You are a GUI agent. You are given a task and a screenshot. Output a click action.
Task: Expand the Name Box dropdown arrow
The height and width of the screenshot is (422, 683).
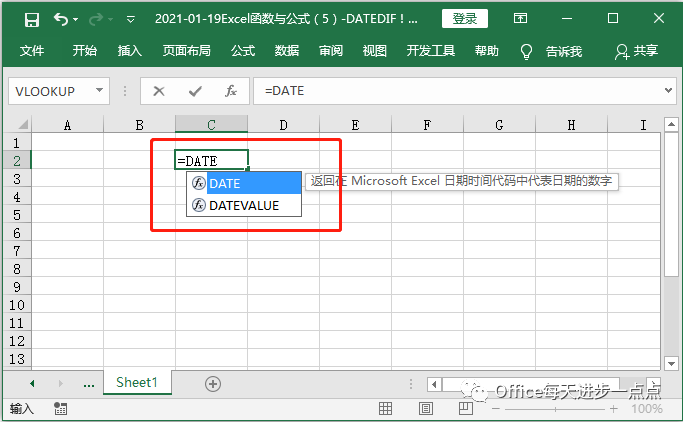(99, 91)
